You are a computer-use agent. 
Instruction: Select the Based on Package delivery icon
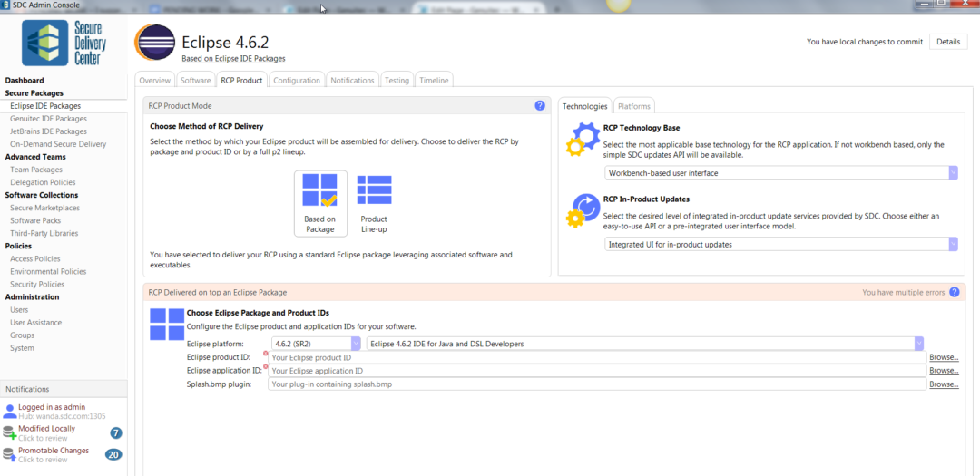[320, 204]
